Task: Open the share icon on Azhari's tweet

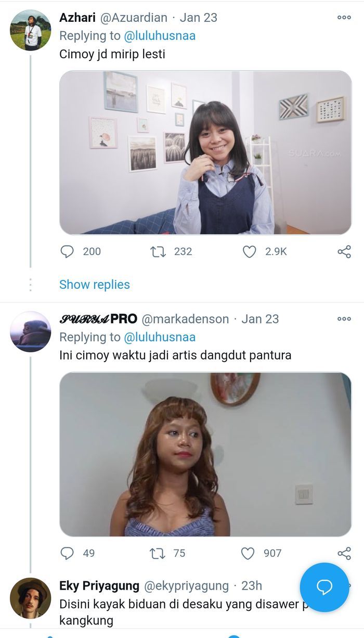Action: [343, 251]
